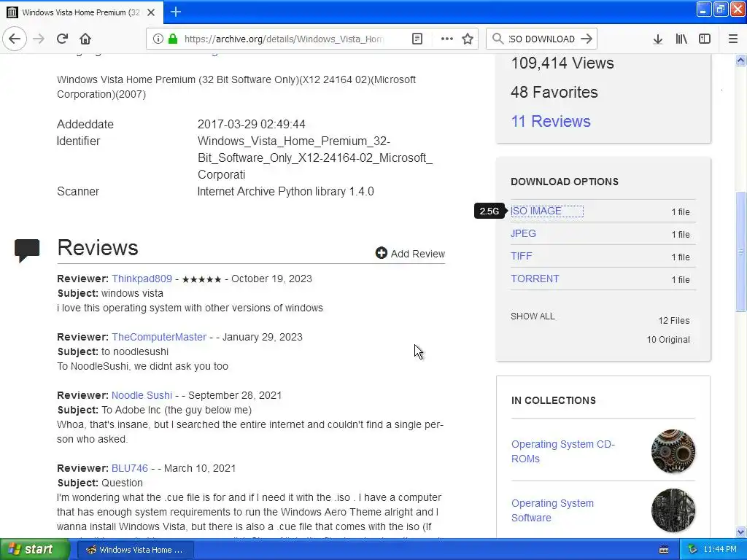Click the 109,414 Views text
The width and height of the screenshot is (747, 560).
pos(562,63)
